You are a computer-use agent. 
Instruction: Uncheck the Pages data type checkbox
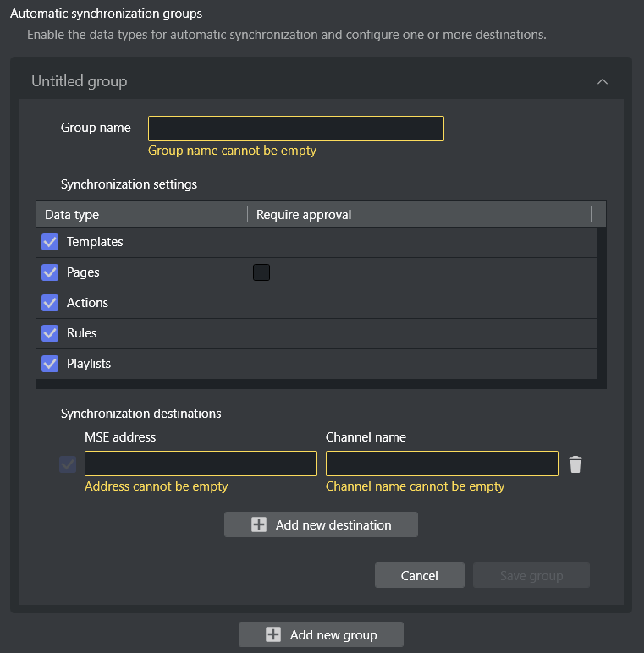(x=50, y=272)
